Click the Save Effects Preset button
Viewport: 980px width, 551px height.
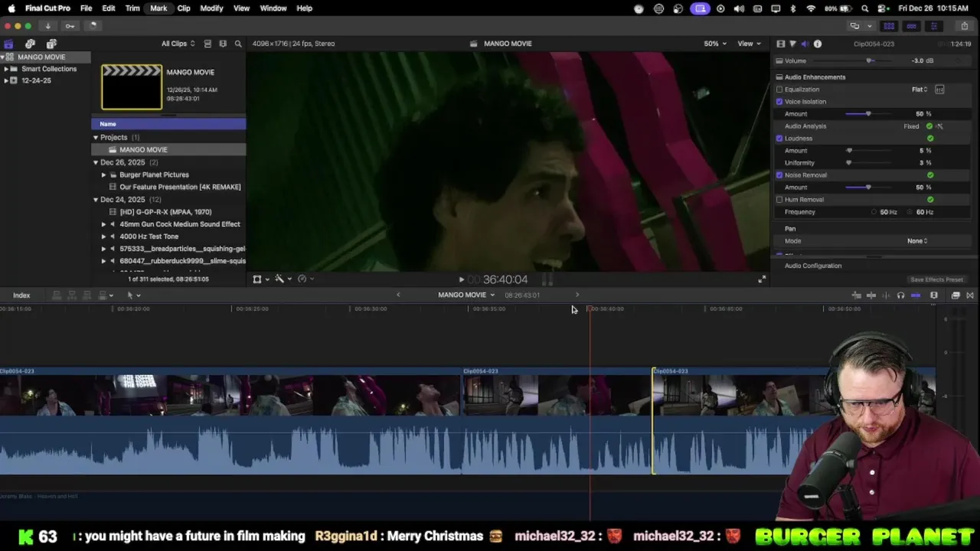tap(936, 280)
